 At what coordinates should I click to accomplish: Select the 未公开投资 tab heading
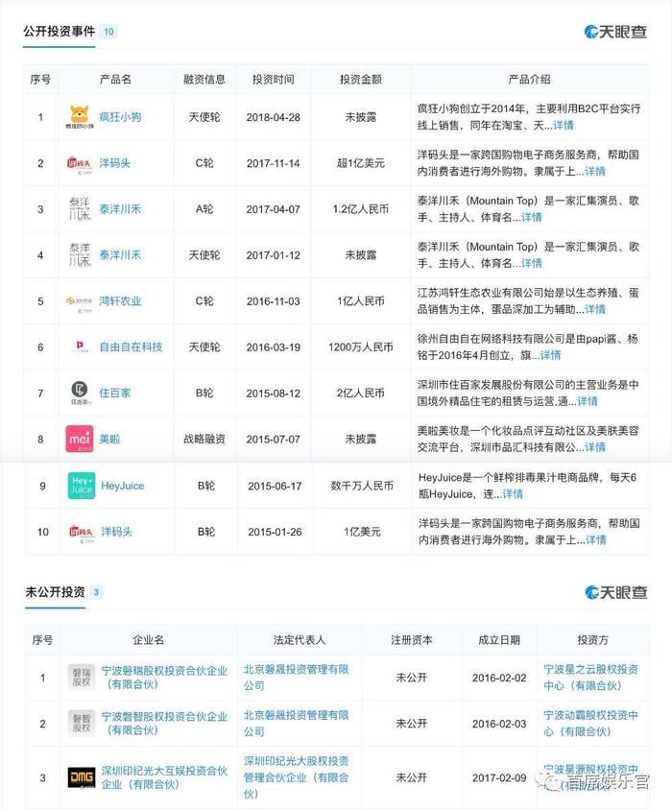coord(55,592)
